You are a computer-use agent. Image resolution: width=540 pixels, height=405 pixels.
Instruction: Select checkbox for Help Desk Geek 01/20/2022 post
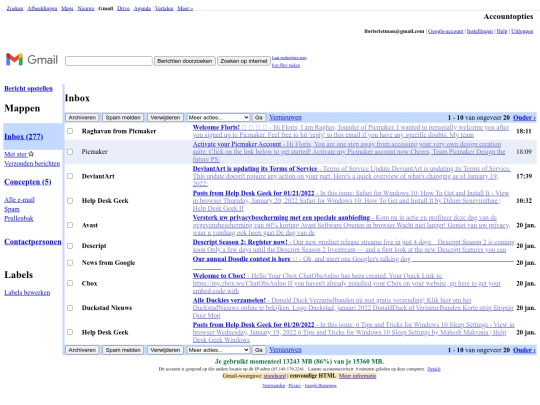70,332
